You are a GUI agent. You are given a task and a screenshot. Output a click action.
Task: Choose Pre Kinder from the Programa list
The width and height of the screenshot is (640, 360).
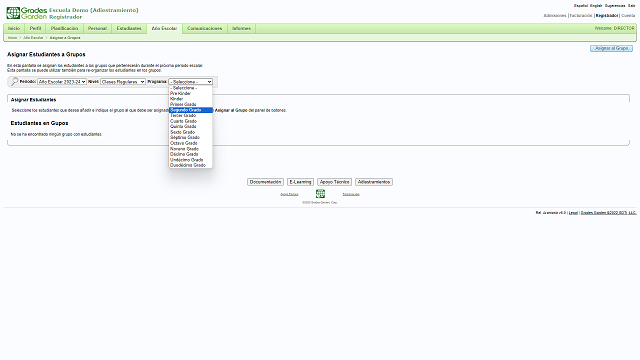[191, 93]
